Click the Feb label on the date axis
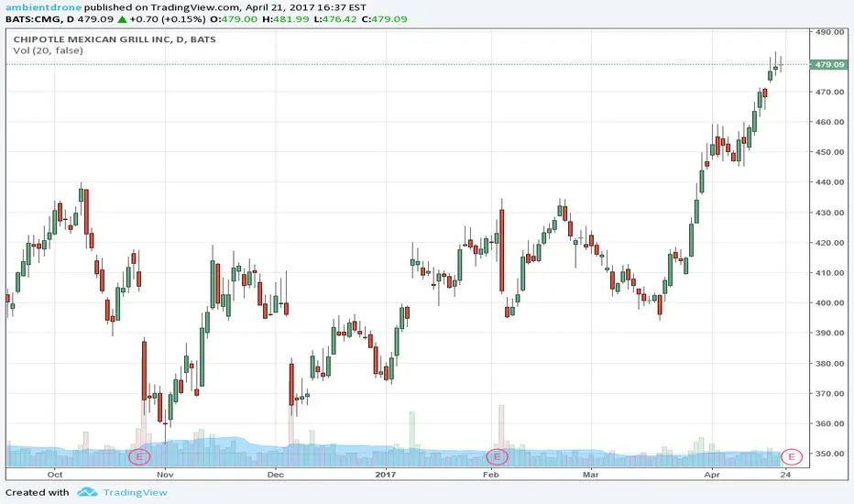The width and height of the screenshot is (854, 504). [491, 475]
